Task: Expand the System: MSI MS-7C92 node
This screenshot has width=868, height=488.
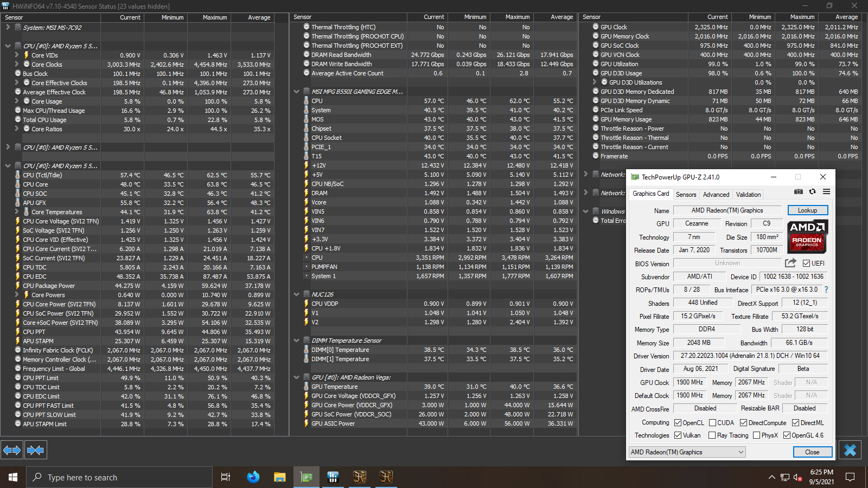Action: (x=8, y=27)
